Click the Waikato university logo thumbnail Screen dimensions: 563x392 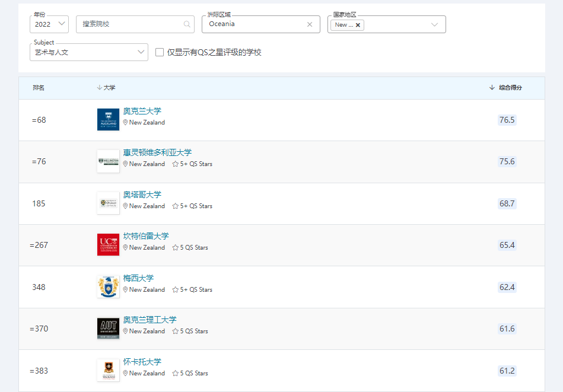point(108,371)
